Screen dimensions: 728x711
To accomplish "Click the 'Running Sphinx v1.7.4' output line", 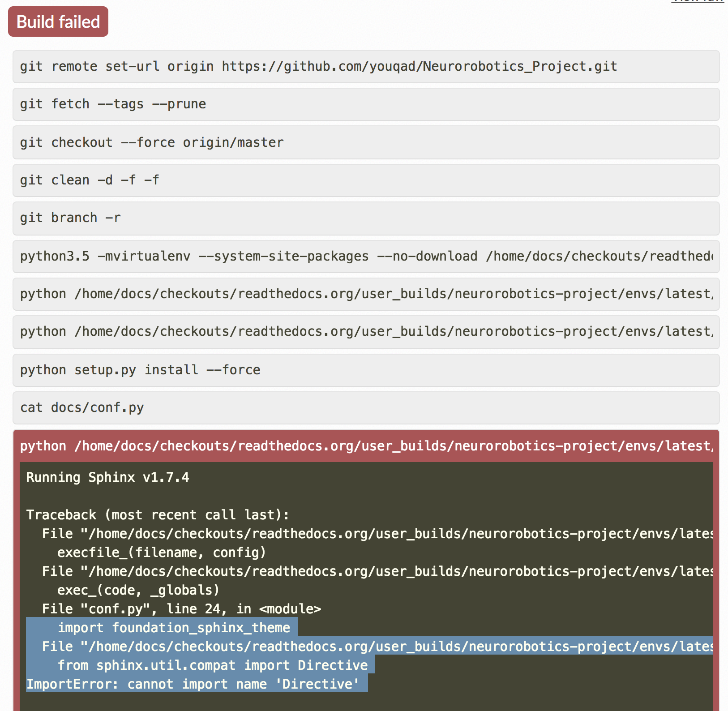I will coord(107,477).
